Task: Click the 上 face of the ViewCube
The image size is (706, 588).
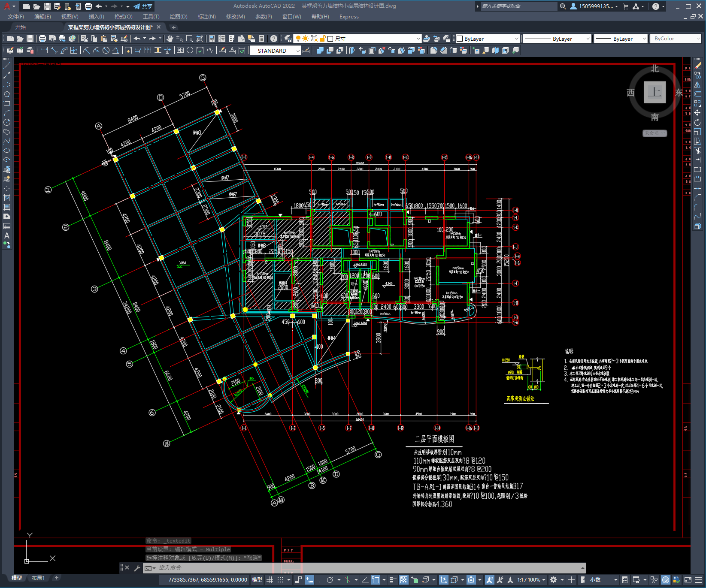Action: click(654, 92)
